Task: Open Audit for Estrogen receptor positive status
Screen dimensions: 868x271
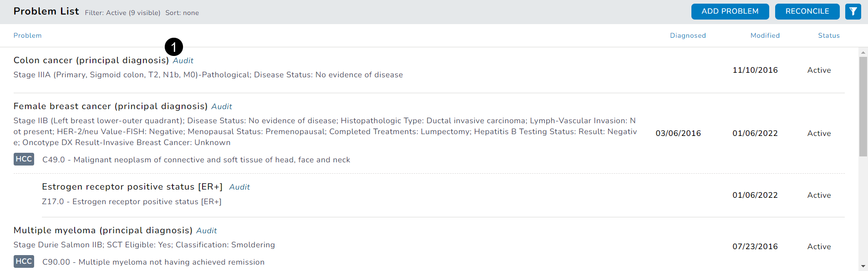Action: tap(239, 187)
